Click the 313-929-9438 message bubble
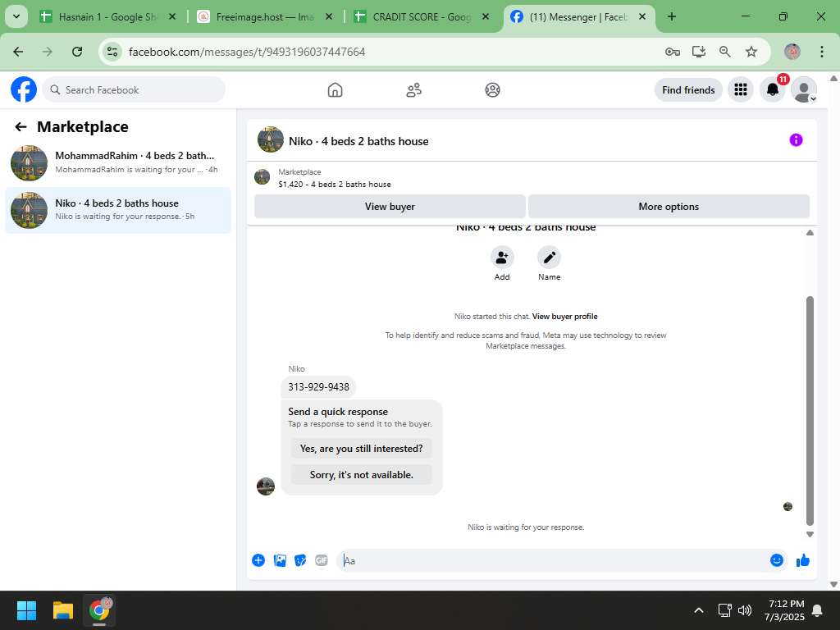Viewport: 840px width, 630px height. 319,387
